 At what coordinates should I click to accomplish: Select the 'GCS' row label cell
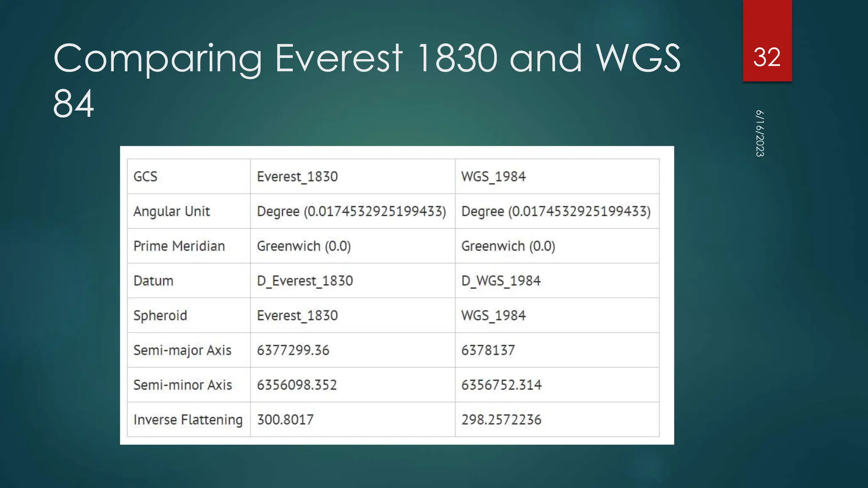coord(189,177)
